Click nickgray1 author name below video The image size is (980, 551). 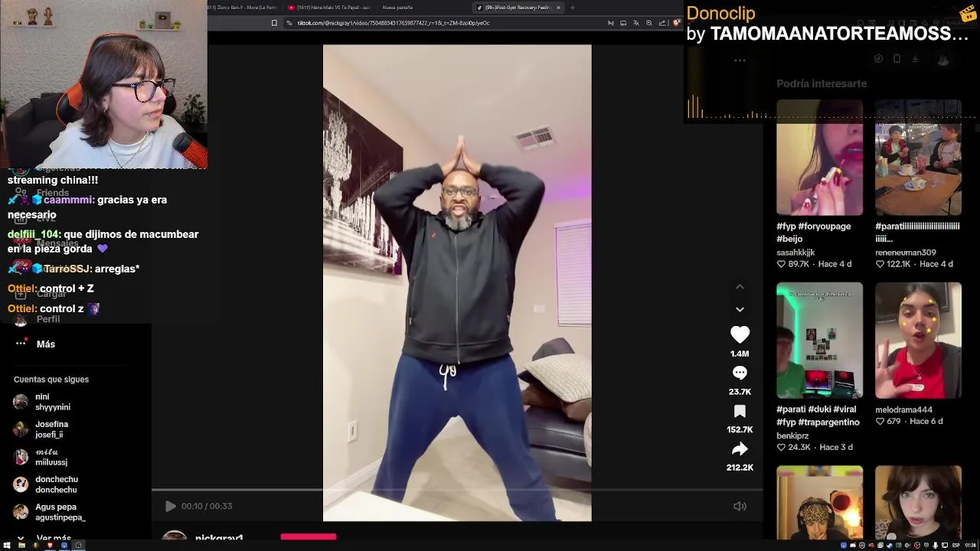[219, 539]
